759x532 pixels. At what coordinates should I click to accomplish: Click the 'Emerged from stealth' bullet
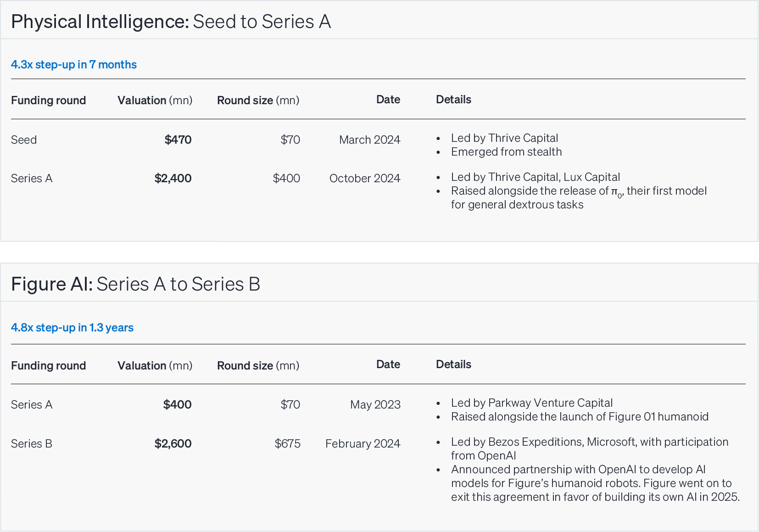tap(507, 152)
